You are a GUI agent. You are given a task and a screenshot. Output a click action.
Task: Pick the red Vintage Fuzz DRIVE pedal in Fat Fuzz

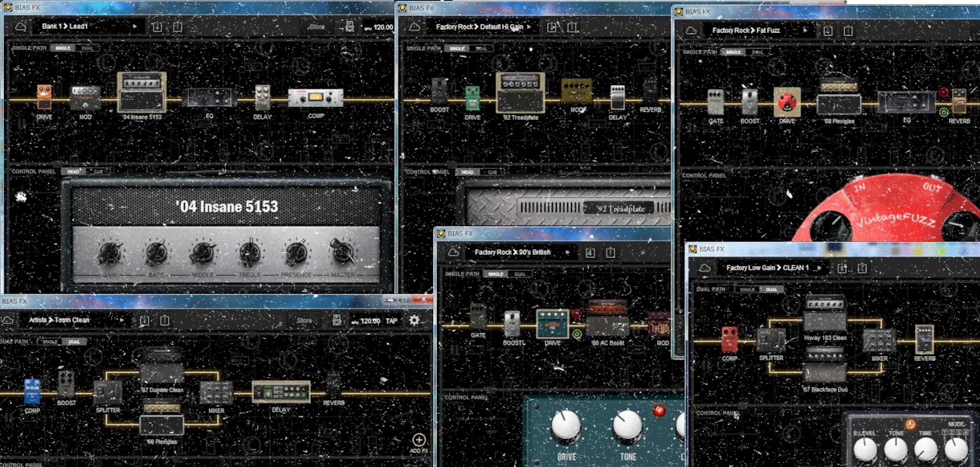[x=786, y=102]
